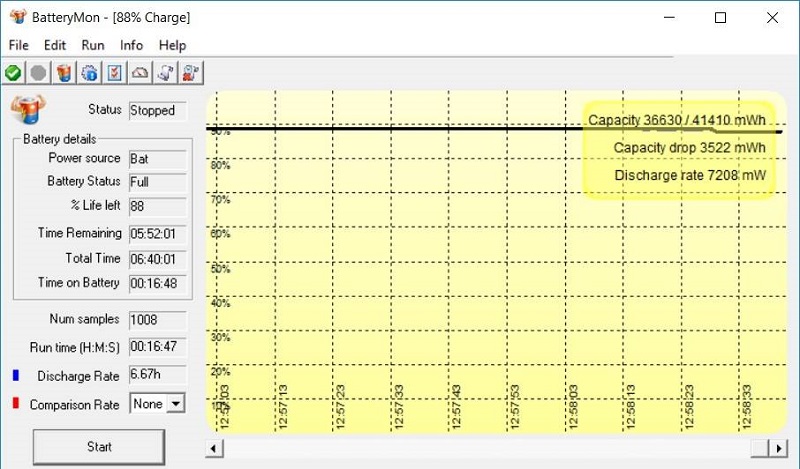Viewport: 800px width, 469px height.
Task: Click the 80% axis label on graph
Action: tap(220, 165)
